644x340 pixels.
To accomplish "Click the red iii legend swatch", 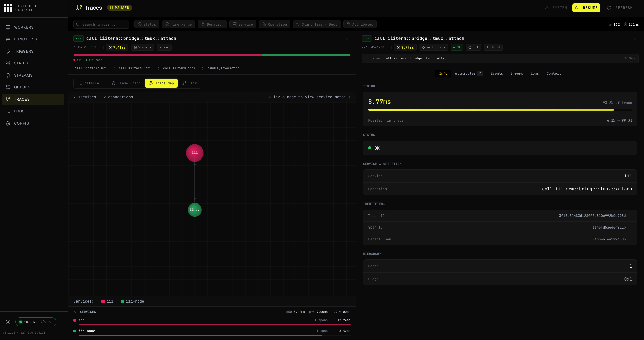I will 103,301.
